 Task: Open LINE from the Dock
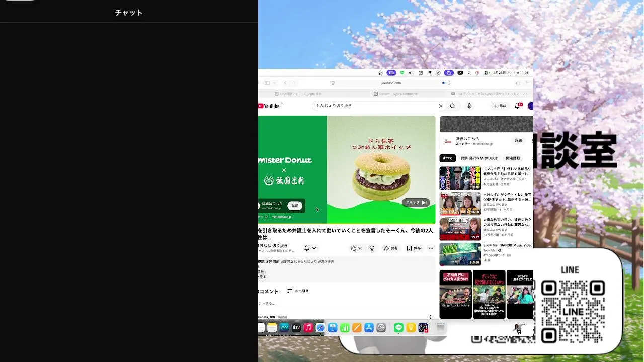[x=398, y=328]
